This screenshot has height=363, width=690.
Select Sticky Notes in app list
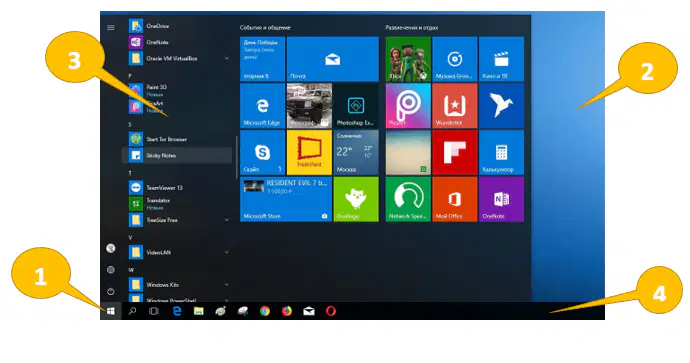177,155
